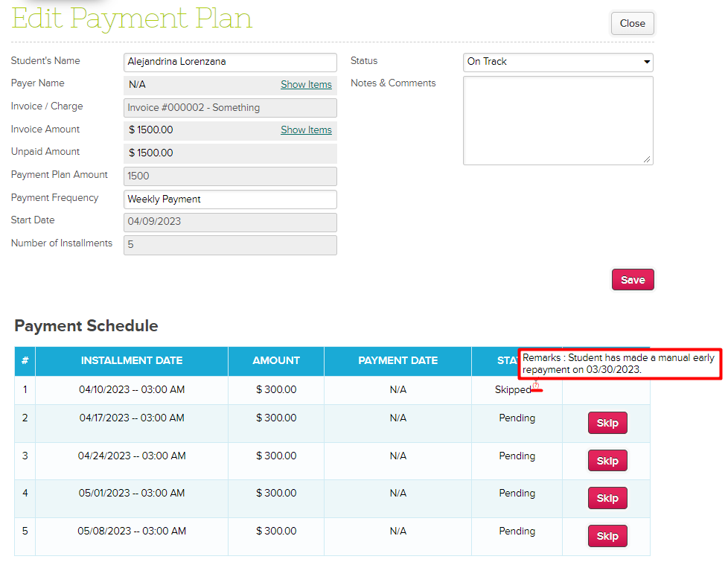Click the Installment Date column header
Image resolution: width=728 pixels, height=565 pixels.
[132, 361]
